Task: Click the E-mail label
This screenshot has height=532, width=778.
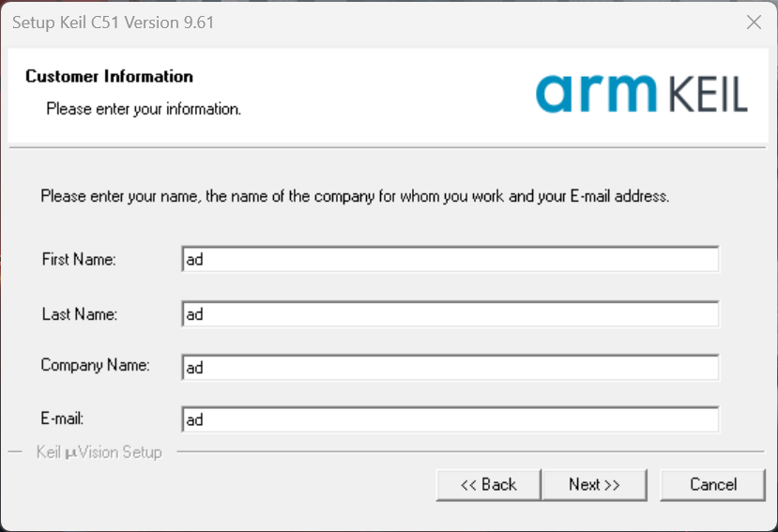Action: [x=63, y=418]
